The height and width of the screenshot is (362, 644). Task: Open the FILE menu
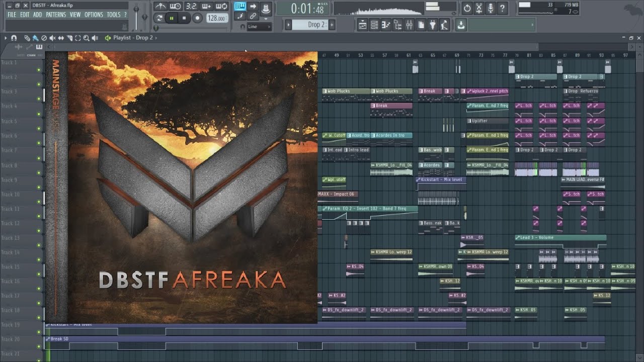tap(12, 15)
